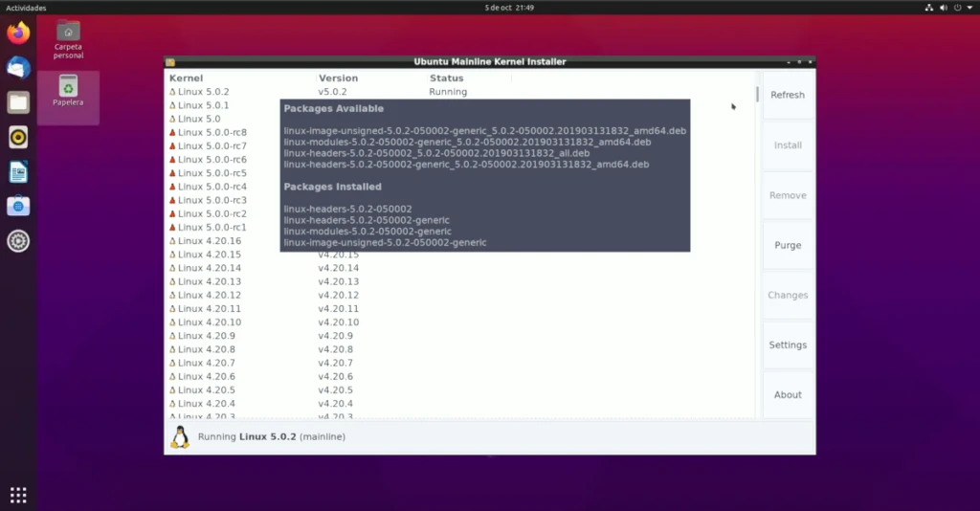This screenshot has height=511, width=980.
Task: Open Actividades overview
Action: (26, 8)
